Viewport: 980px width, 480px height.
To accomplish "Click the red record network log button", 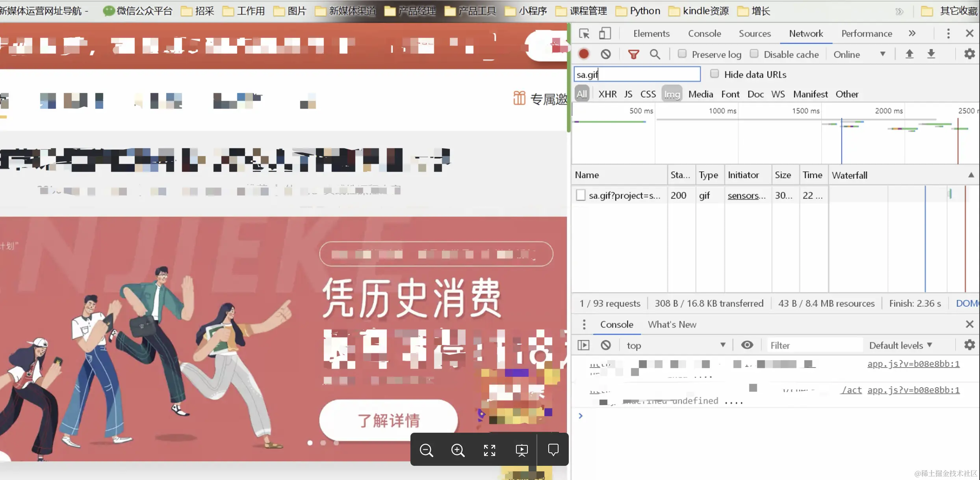I will click(x=584, y=54).
